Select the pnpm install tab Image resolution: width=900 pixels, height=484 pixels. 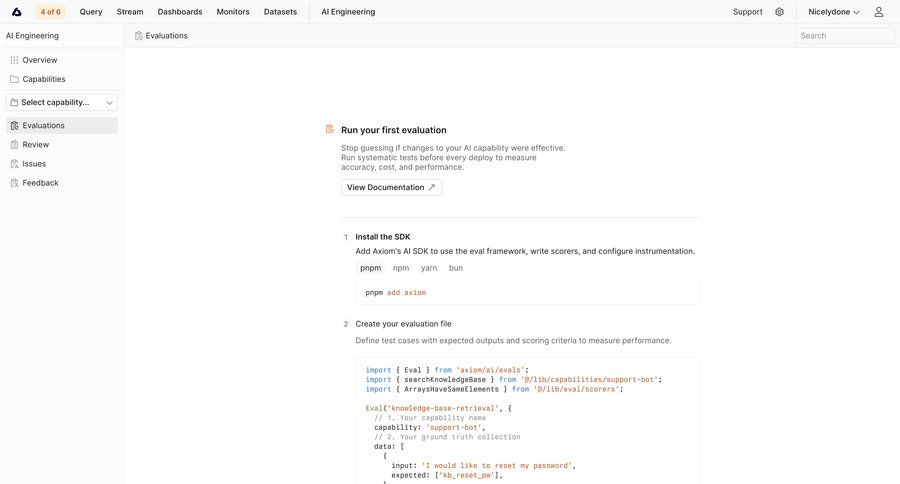[x=370, y=268]
